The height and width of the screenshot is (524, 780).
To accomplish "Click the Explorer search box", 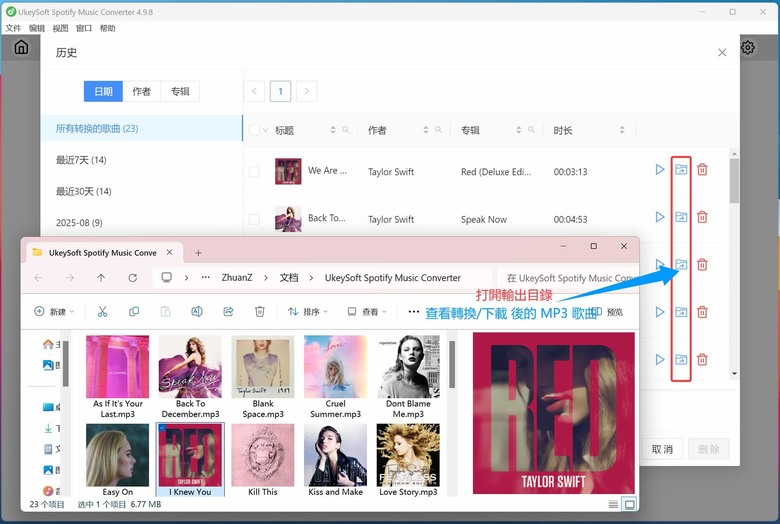I will (568, 278).
